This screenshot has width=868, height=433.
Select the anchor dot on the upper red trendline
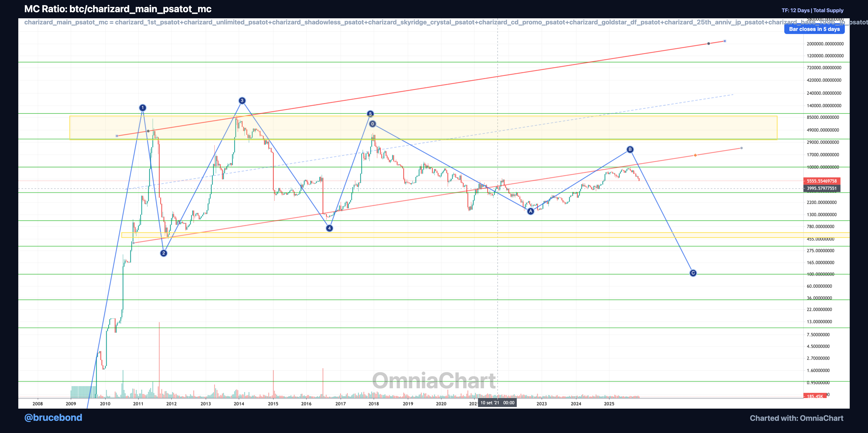(x=709, y=43)
